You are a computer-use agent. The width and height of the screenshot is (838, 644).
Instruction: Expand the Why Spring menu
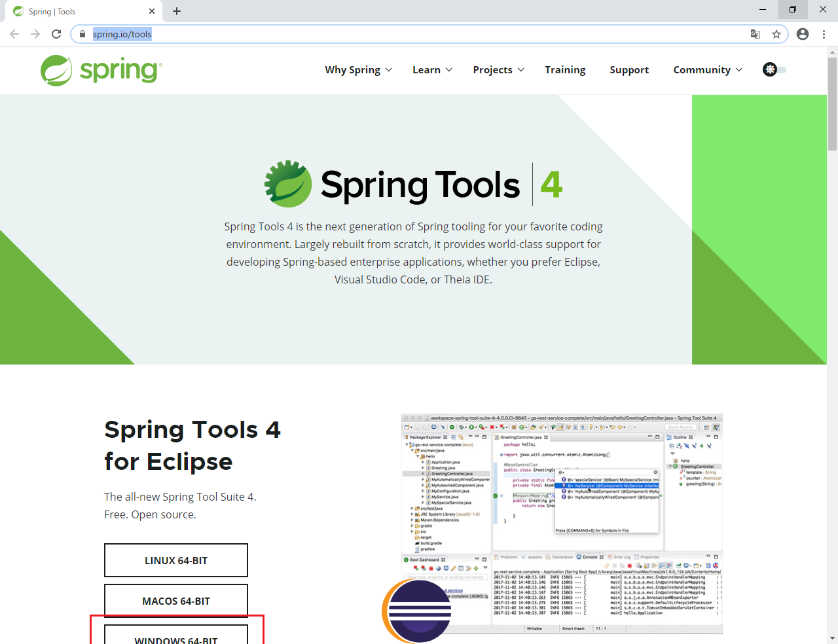point(359,70)
